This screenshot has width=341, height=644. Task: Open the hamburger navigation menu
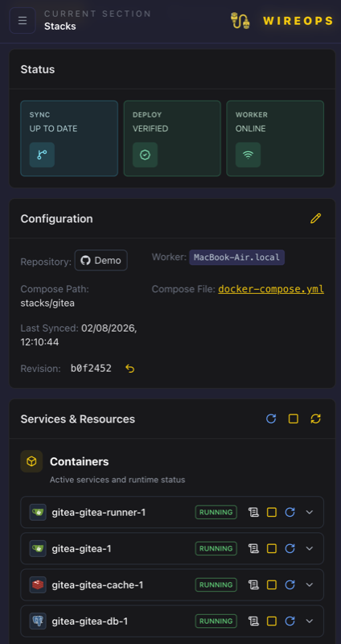click(x=23, y=21)
